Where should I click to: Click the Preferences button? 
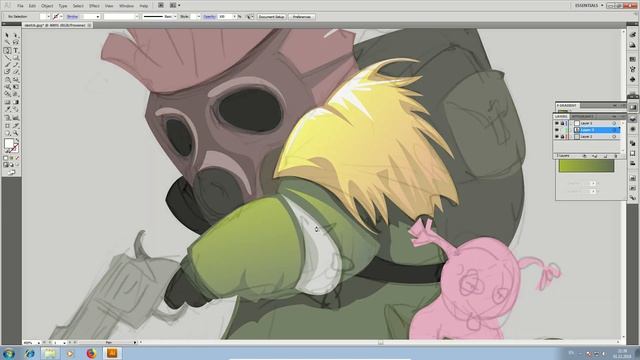[302, 17]
